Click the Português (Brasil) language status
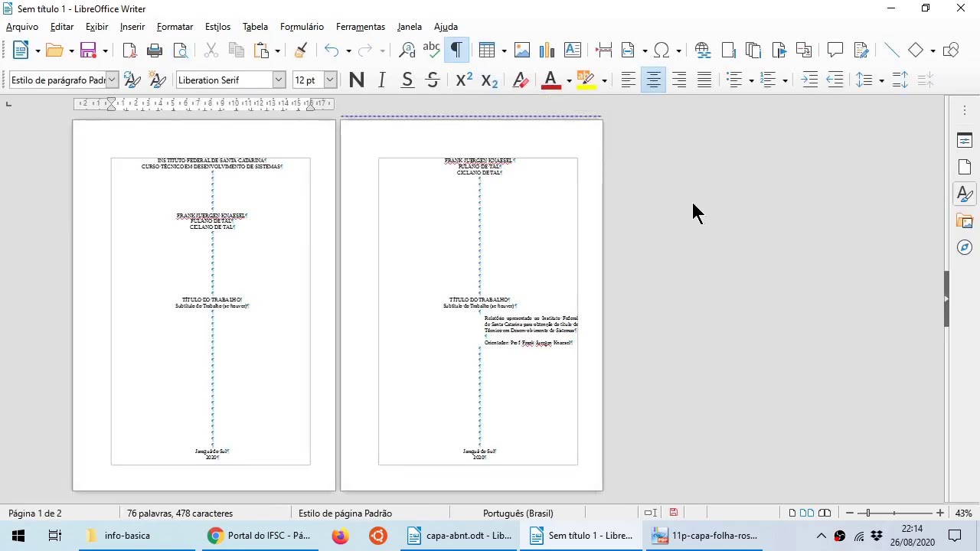980x551 pixels. (518, 514)
